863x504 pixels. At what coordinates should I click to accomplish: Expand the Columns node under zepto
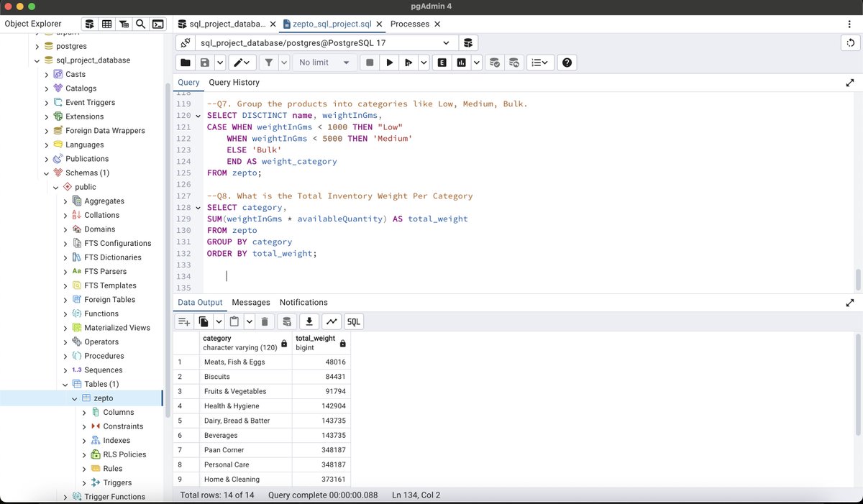click(x=84, y=412)
